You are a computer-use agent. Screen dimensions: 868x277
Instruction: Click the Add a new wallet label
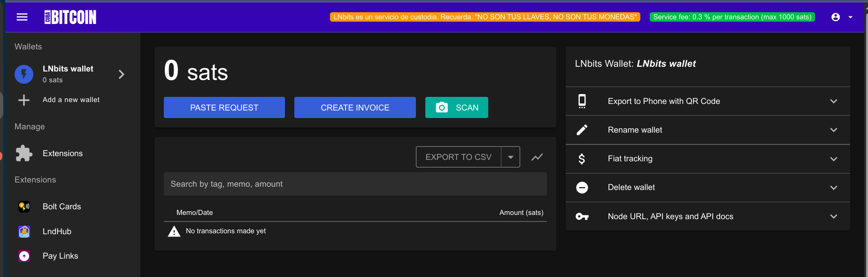click(x=71, y=100)
